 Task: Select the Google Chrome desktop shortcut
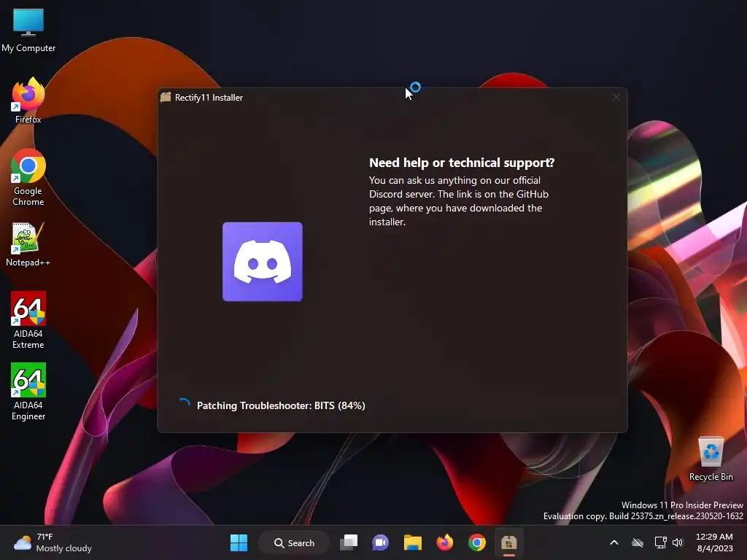28,177
